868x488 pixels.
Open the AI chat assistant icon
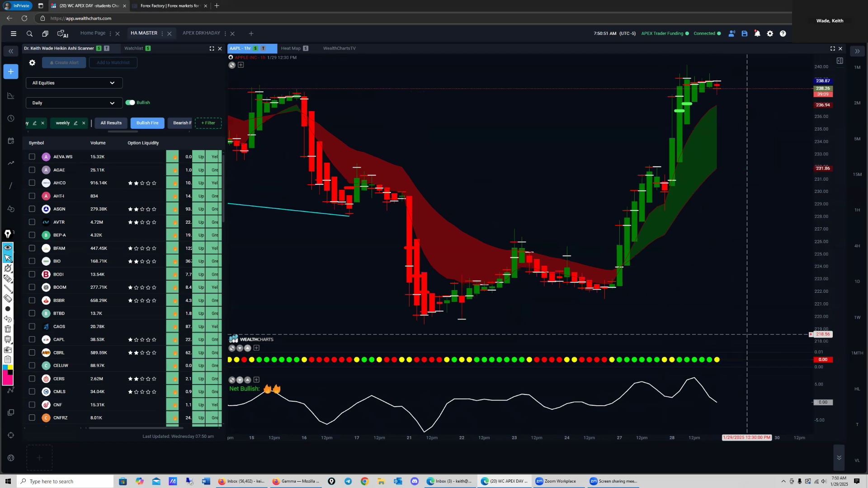click(62, 33)
